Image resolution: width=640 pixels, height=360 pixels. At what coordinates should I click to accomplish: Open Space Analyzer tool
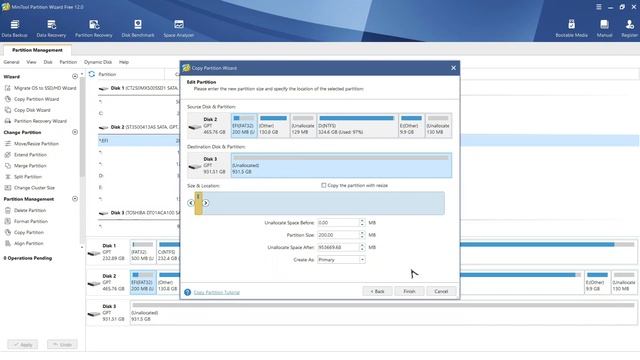tap(178, 29)
